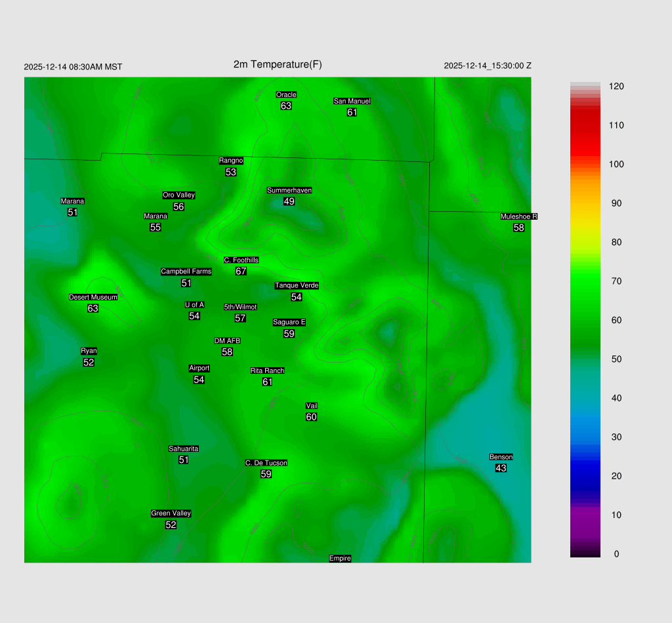Screen dimensions: 672x623
Task: Click the Summerhaven station label
Action: [x=289, y=190]
